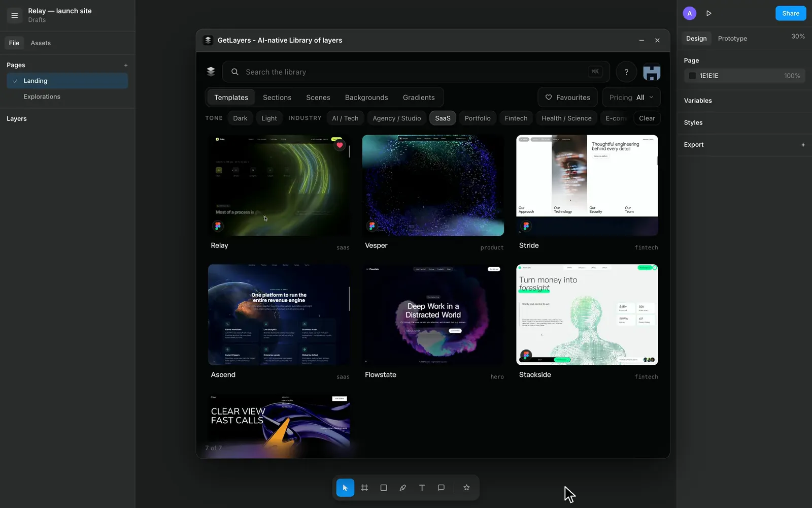
Task: Toggle the Light tone filter
Action: pyautogui.click(x=269, y=118)
